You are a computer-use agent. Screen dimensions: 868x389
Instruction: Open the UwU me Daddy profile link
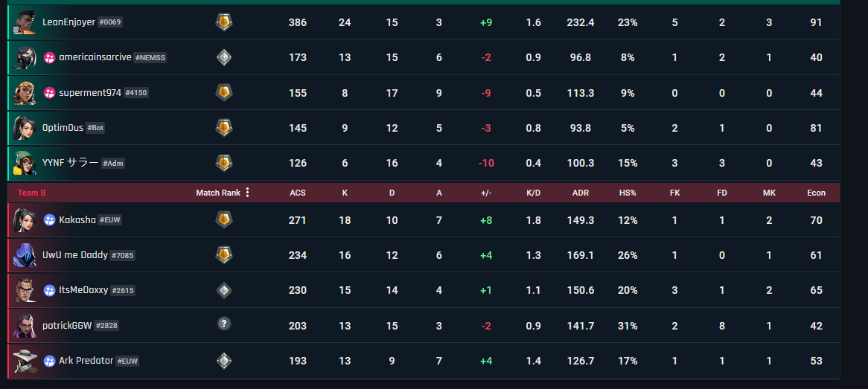(x=75, y=255)
